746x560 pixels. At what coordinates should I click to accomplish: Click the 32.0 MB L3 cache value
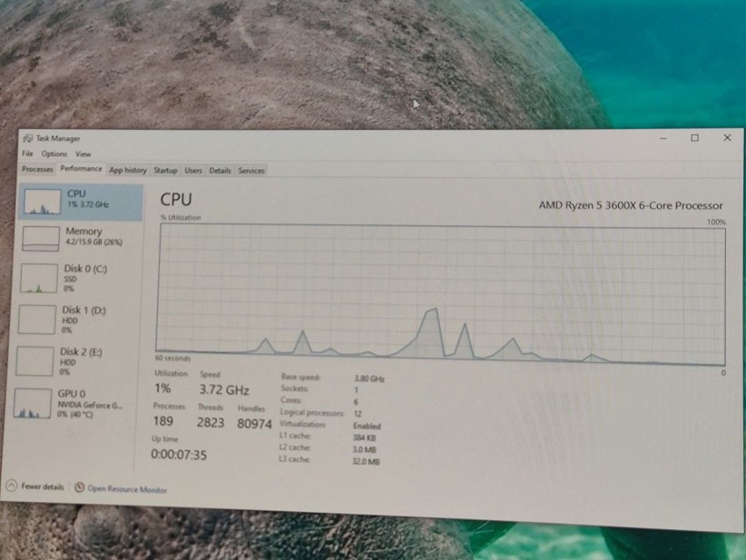366,461
